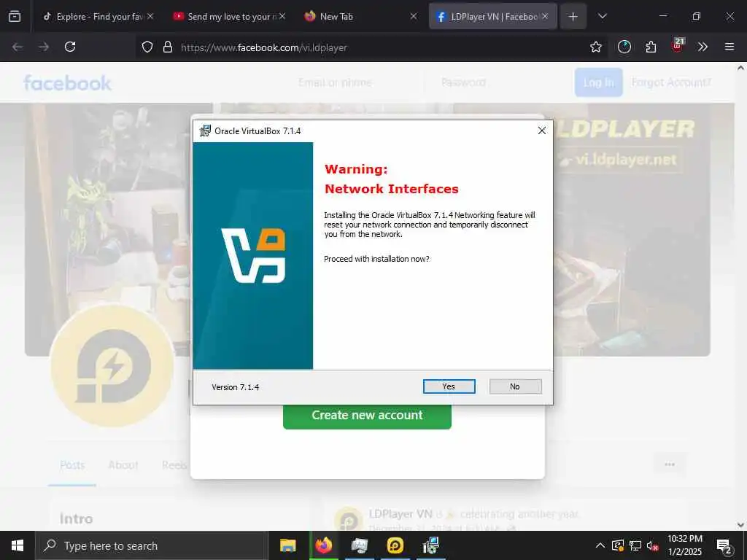747x560 pixels.
Task: Switch to the TikTok Explore tab
Action: (93, 16)
